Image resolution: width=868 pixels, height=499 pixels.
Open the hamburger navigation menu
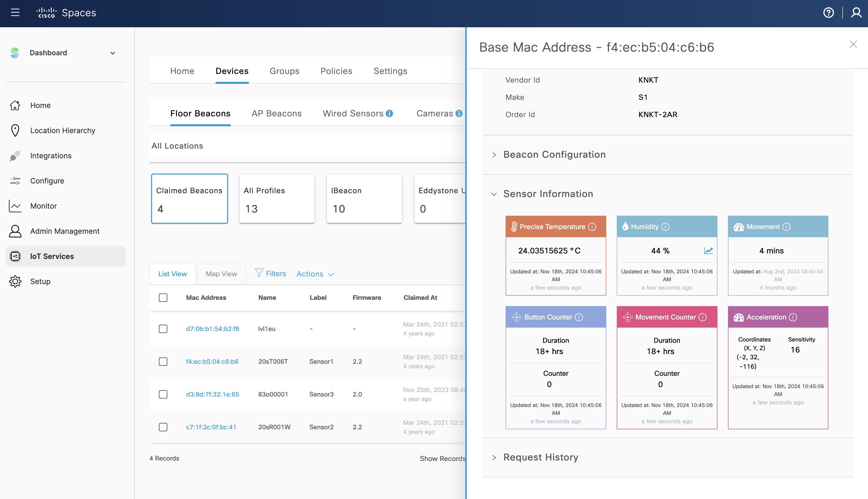coord(15,13)
